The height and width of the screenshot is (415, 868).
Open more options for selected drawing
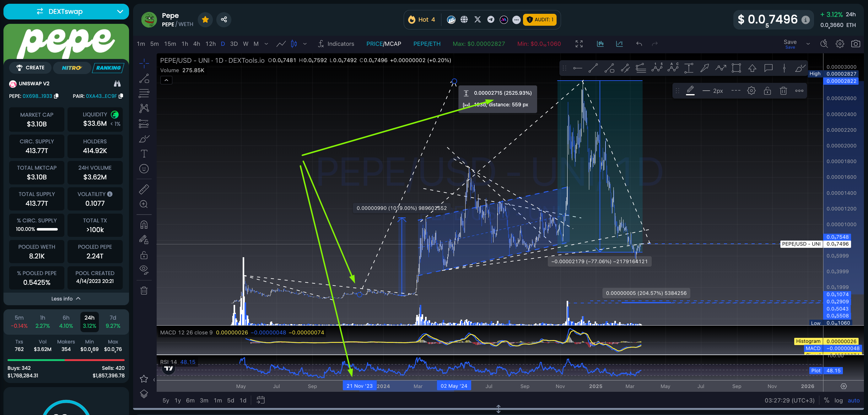pyautogui.click(x=799, y=91)
